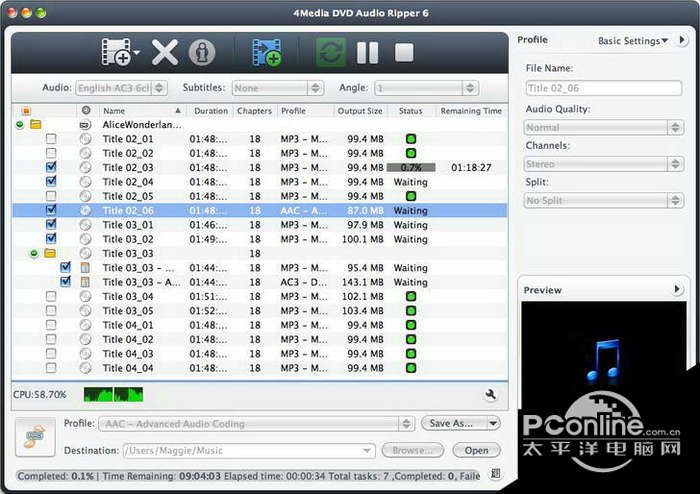Uncheck the Title 02_04 checkbox

[x=51, y=181]
